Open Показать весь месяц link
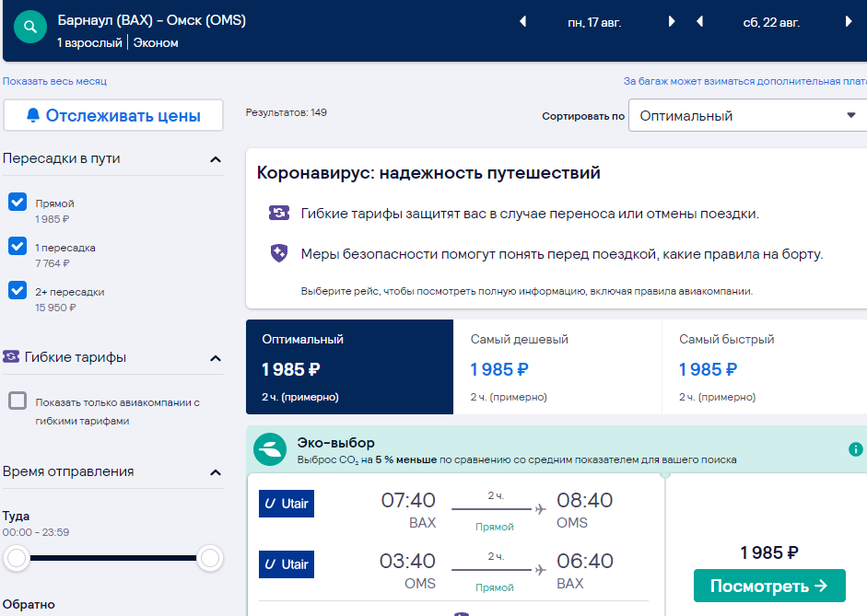This screenshot has height=616, width=867. coord(54,81)
